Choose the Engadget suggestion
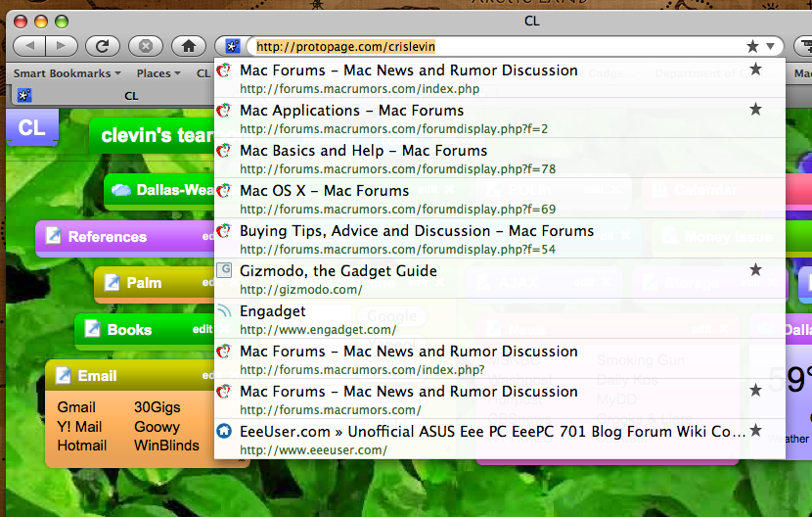The width and height of the screenshot is (812, 517). (500, 319)
